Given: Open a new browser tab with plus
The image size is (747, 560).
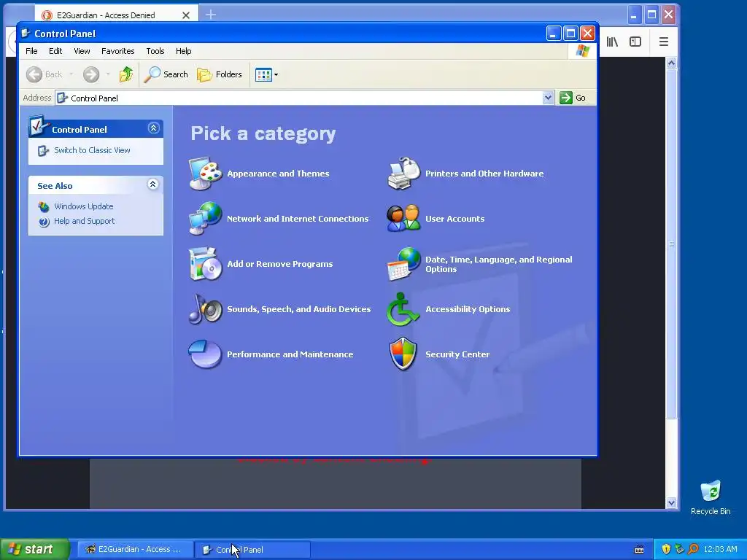Looking at the screenshot, I should tap(211, 15).
